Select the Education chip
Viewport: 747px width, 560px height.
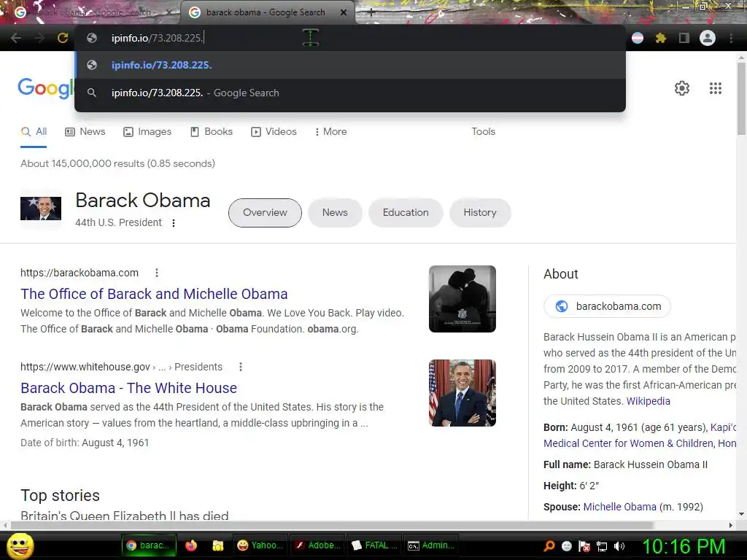coord(406,213)
